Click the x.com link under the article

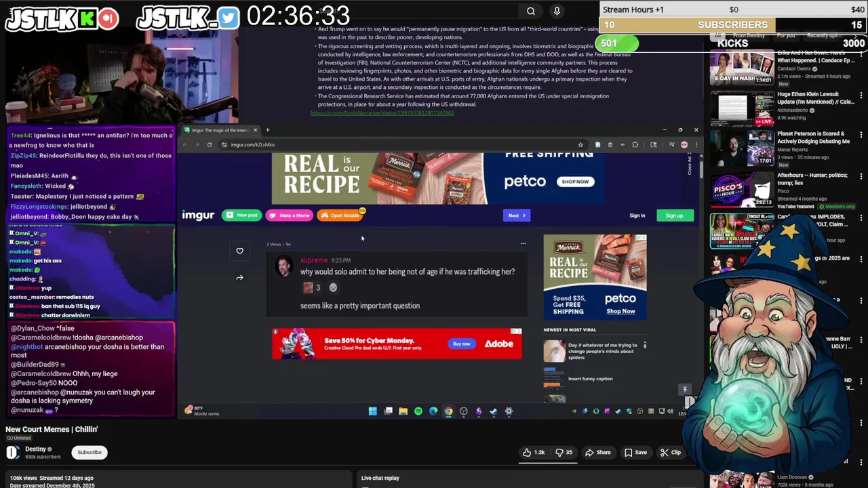pyautogui.click(x=382, y=113)
